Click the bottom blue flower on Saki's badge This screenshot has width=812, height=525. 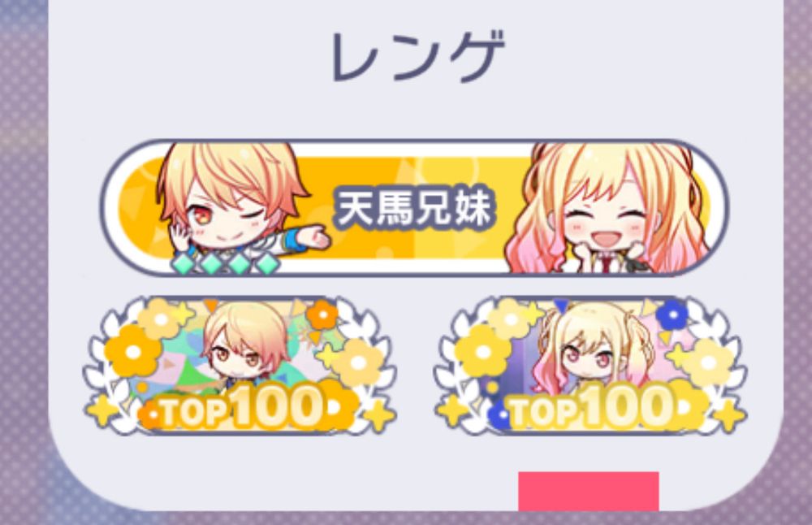click(x=500, y=414)
